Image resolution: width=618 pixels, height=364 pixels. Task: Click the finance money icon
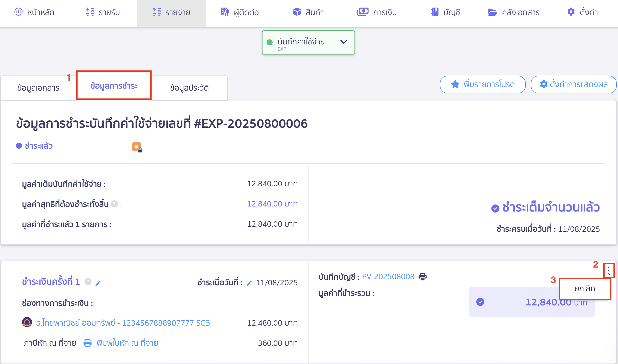tap(363, 12)
